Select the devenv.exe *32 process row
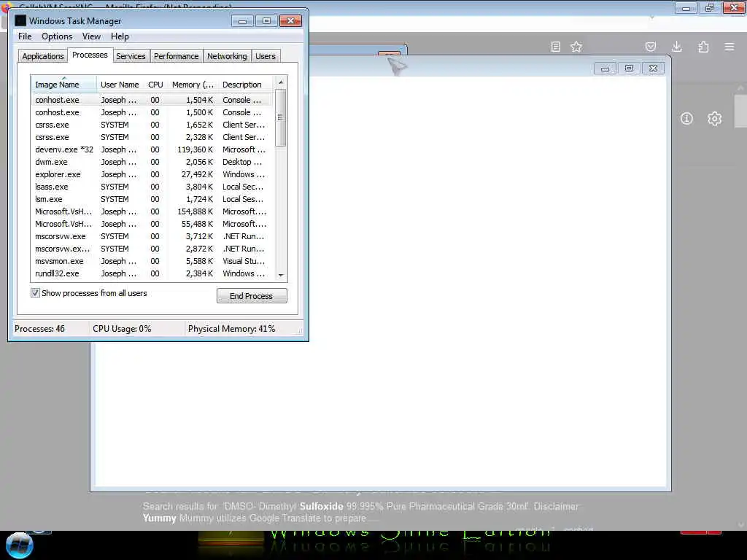The width and height of the screenshot is (747, 560). click(152, 149)
